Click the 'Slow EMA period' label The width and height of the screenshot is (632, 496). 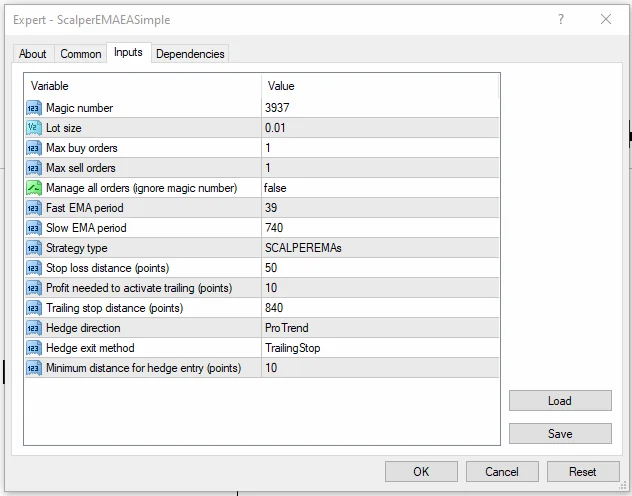86,228
